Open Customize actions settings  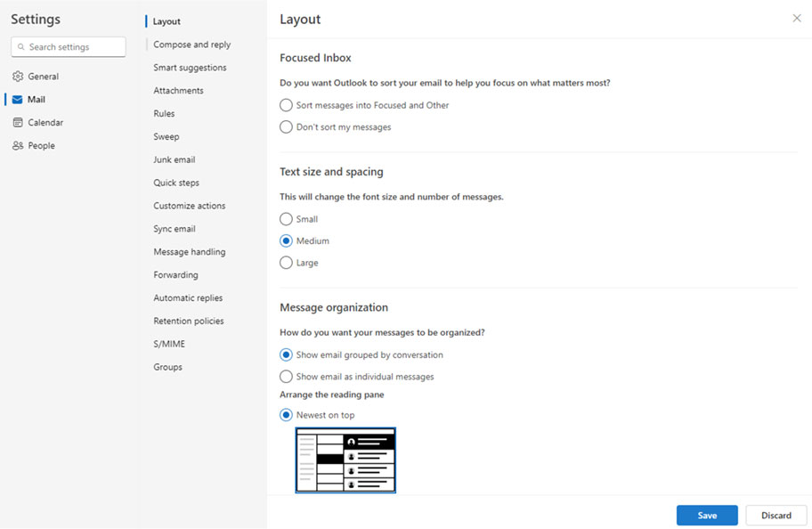point(189,206)
